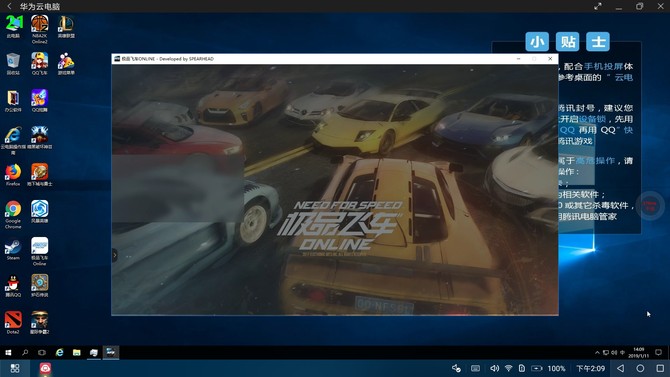
Task: Open the mouse settings icon in bottom bar
Action: tap(456, 368)
